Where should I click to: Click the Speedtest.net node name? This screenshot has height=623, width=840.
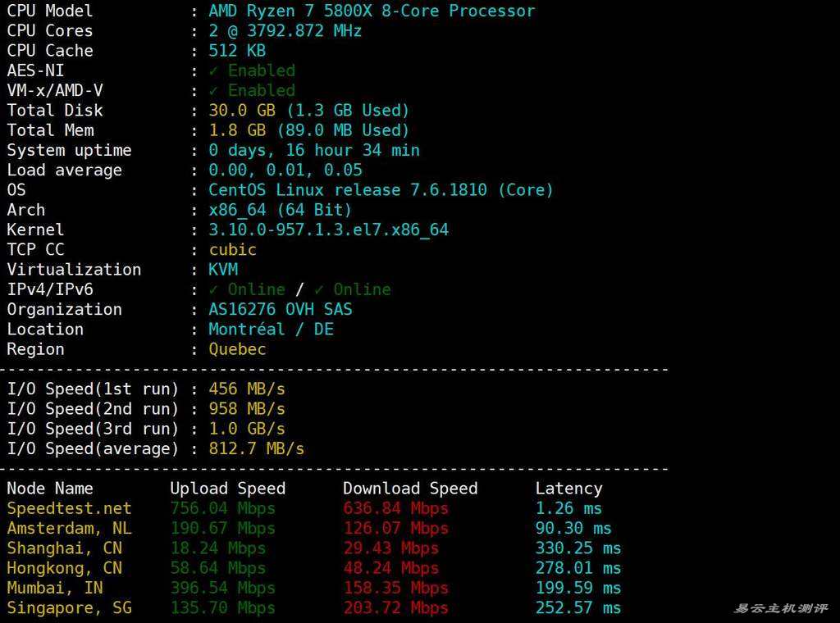pos(69,508)
